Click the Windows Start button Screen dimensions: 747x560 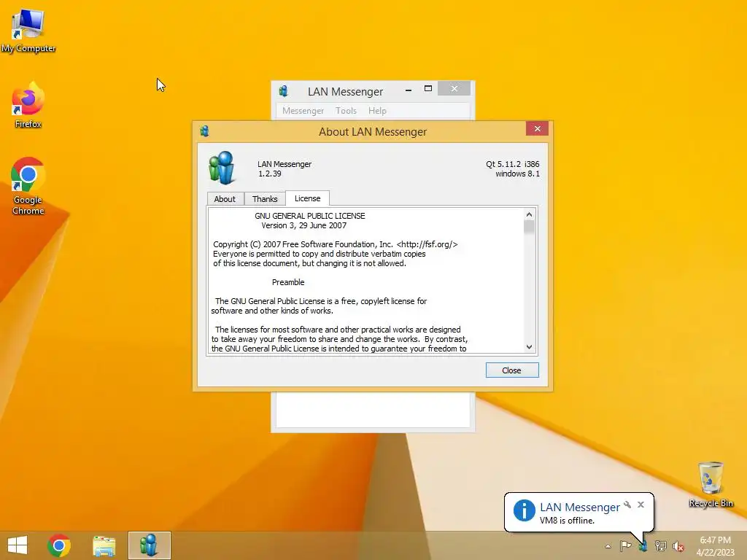click(x=18, y=545)
